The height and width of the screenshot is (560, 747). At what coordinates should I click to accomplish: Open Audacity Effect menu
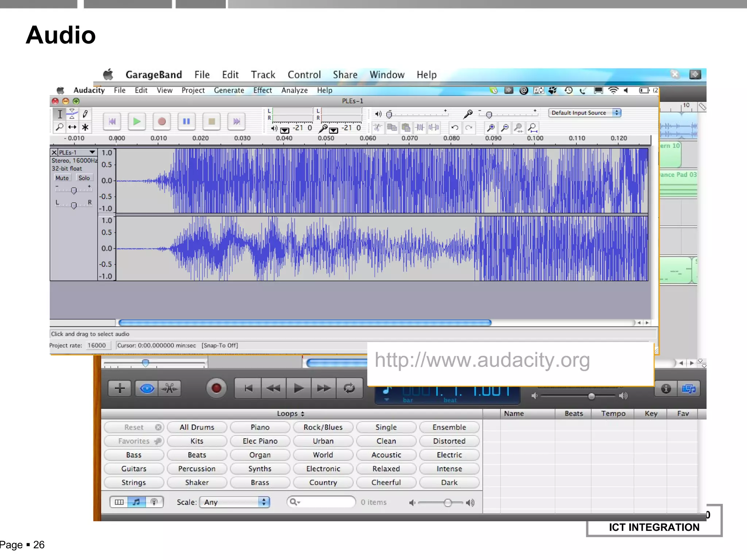click(x=263, y=90)
